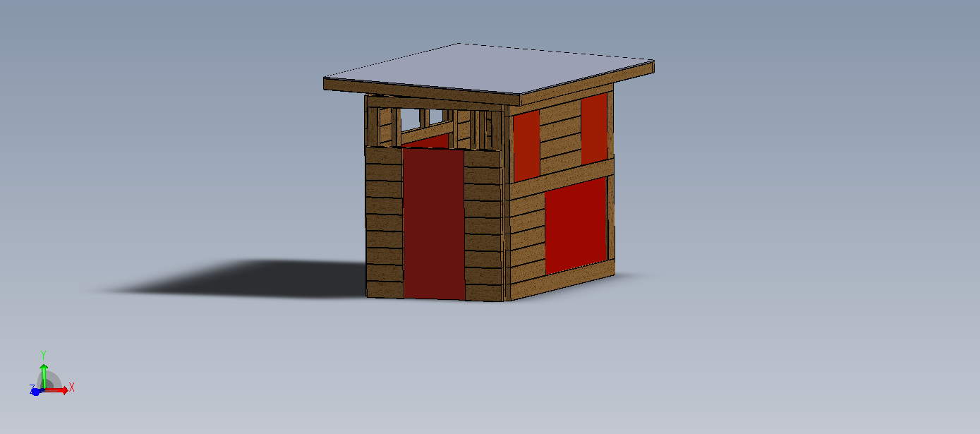The width and height of the screenshot is (980, 434).
Task: Select wooden planks right of front door
Action: 482,226
